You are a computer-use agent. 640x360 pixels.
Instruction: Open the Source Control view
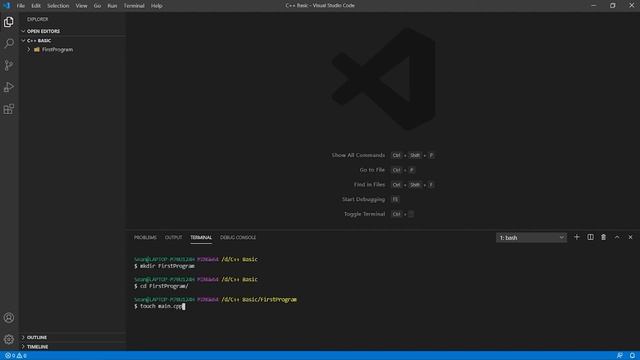tap(9, 65)
